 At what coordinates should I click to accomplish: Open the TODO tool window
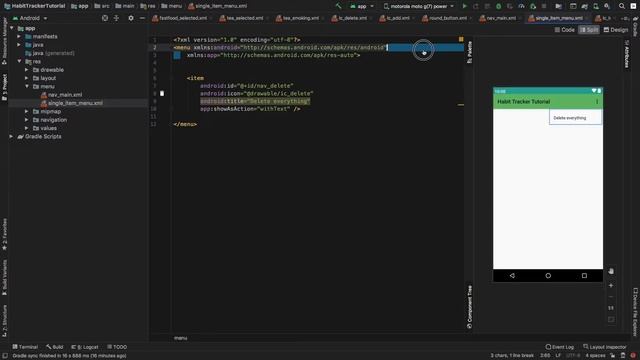coord(117,347)
